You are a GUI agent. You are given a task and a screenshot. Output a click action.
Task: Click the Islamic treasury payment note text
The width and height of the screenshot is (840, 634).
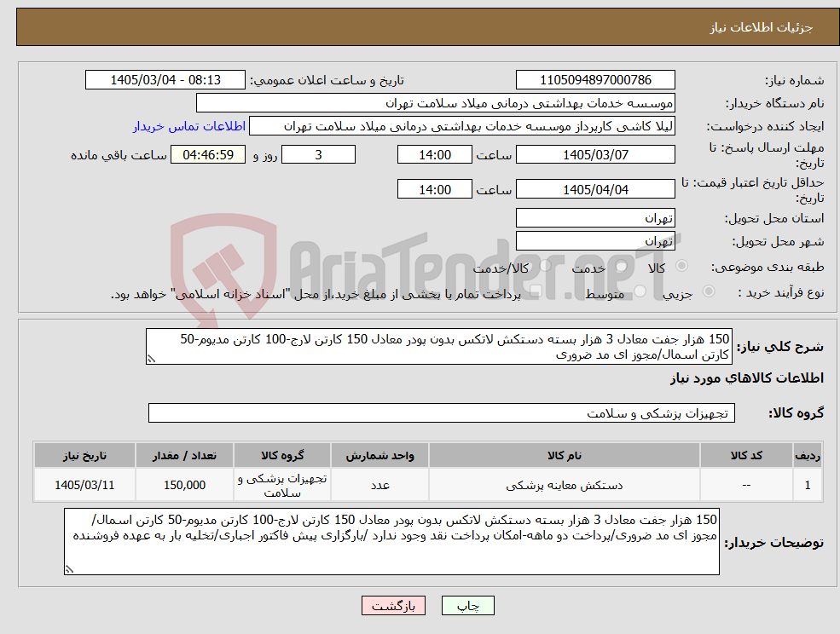click(316, 294)
